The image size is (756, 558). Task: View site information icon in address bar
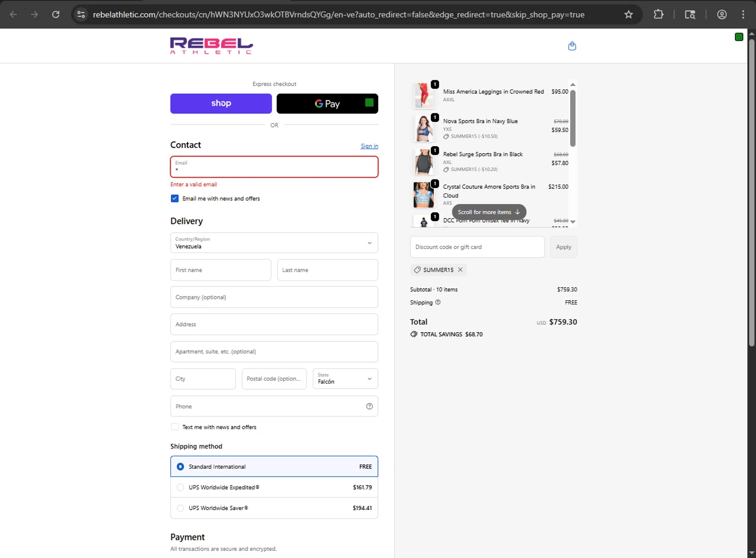[81, 15]
